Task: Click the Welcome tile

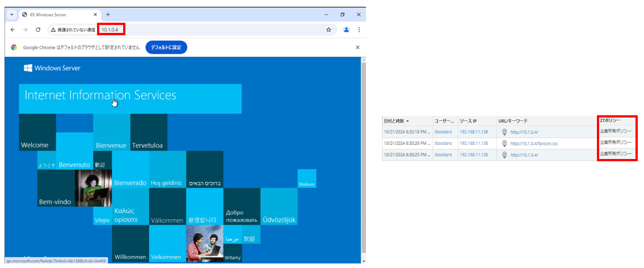Action: click(x=37, y=132)
